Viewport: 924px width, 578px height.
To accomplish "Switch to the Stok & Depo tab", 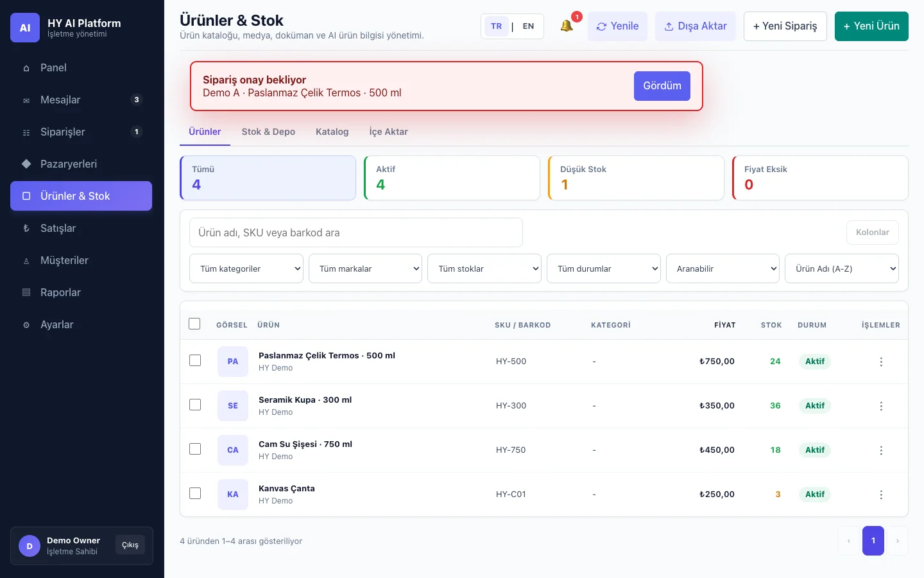I will [x=268, y=132].
